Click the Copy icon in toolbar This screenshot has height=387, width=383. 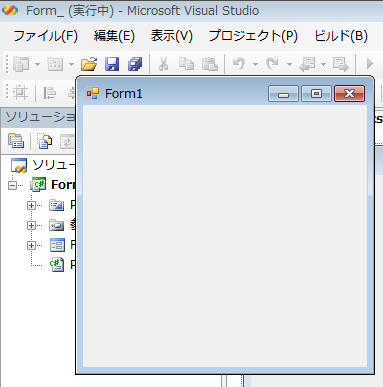coord(186,64)
